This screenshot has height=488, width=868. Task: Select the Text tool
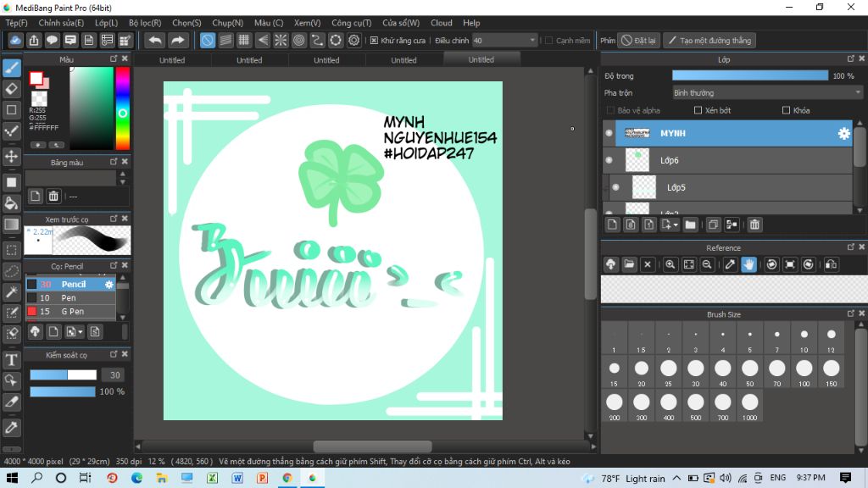click(x=12, y=360)
